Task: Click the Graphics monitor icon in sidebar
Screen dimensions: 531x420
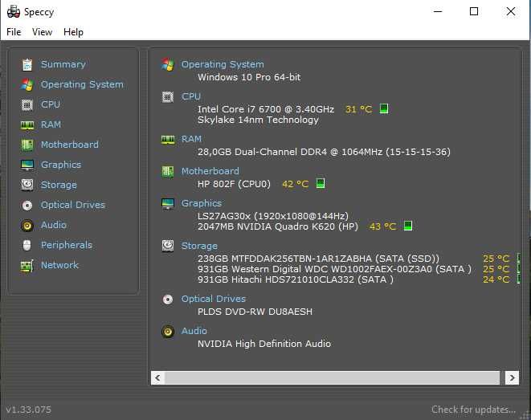Action: pyautogui.click(x=27, y=165)
